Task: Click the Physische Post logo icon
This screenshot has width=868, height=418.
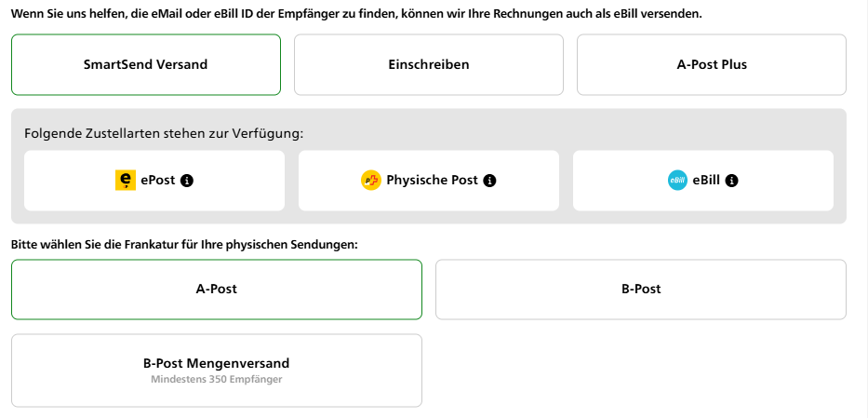Action: coord(371,181)
